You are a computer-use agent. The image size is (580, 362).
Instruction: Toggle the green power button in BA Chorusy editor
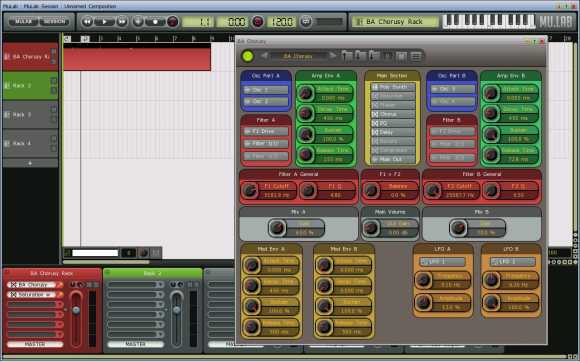[248, 56]
